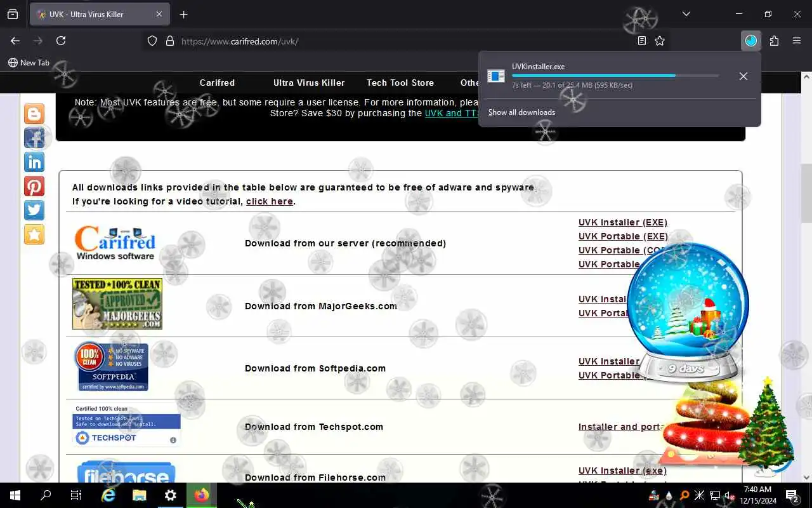Image resolution: width=812 pixels, height=508 pixels.
Task: Click the padlock site info icon
Action: point(169,41)
